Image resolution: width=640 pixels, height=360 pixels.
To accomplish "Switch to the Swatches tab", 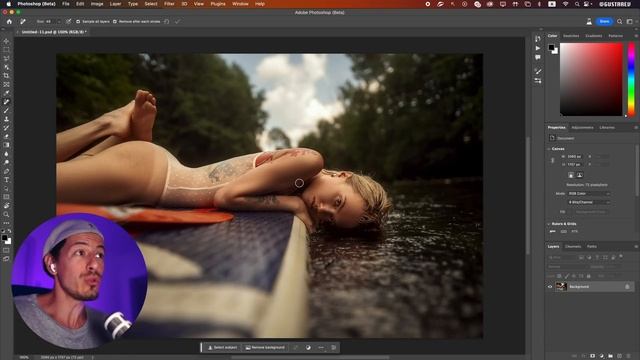I will pyautogui.click(x=571, y=36).
